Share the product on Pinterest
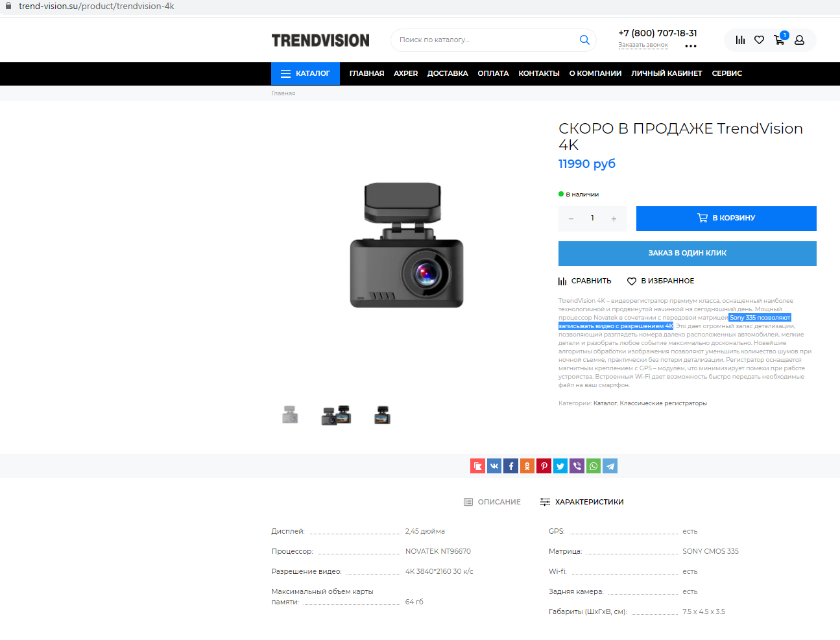 pyautogui.click(x=544, y=466)
